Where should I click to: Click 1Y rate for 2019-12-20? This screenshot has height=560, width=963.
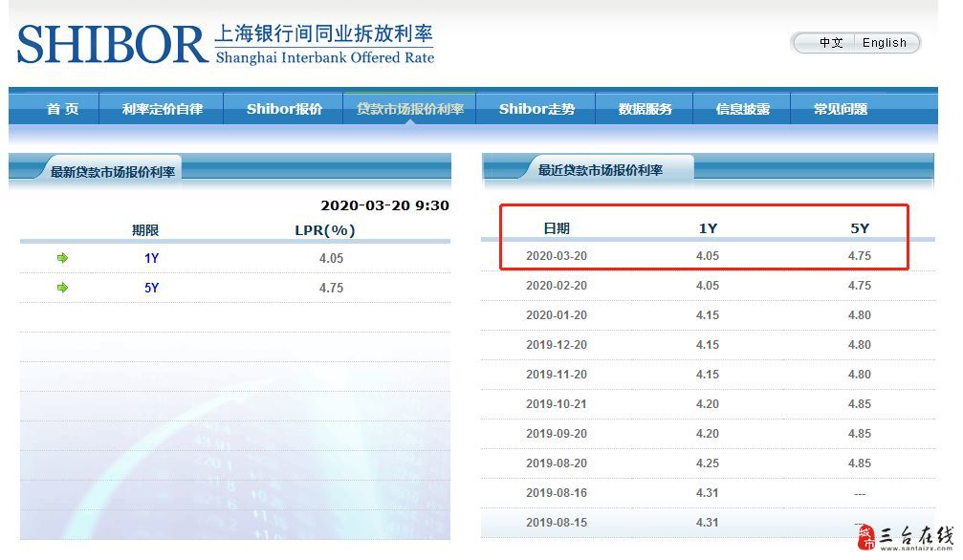708,345
